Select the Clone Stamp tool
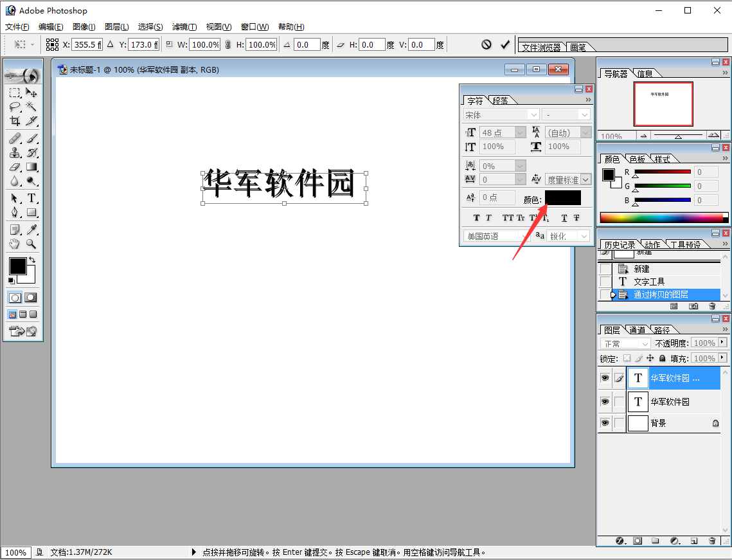This screenshot has height=560, width=732. coord(14,152)
